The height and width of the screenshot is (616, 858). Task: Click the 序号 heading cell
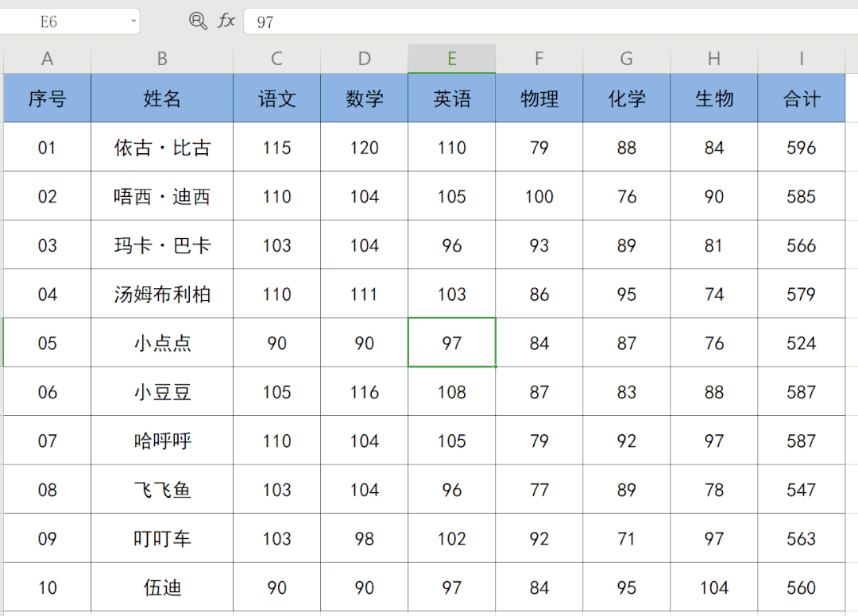pos(47,98)
